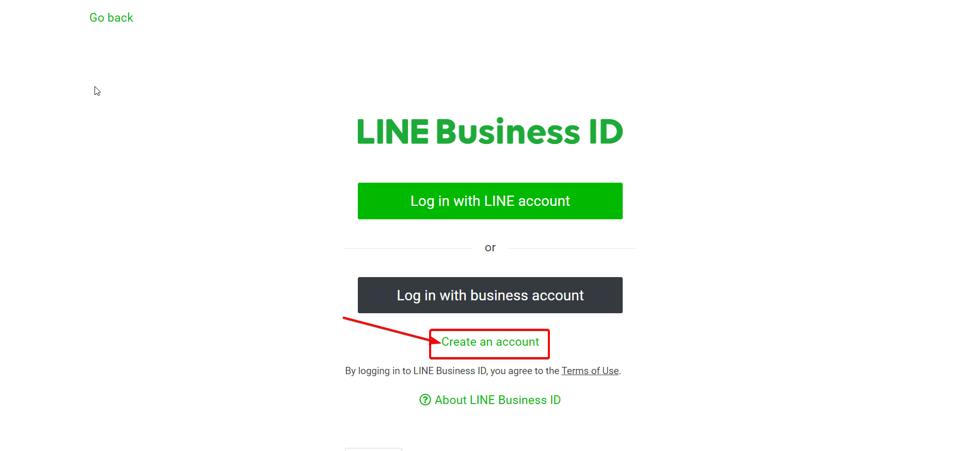This screenshot has height=451, width=980.
Task: Click the circled question mark beside About
Action: 425,400
